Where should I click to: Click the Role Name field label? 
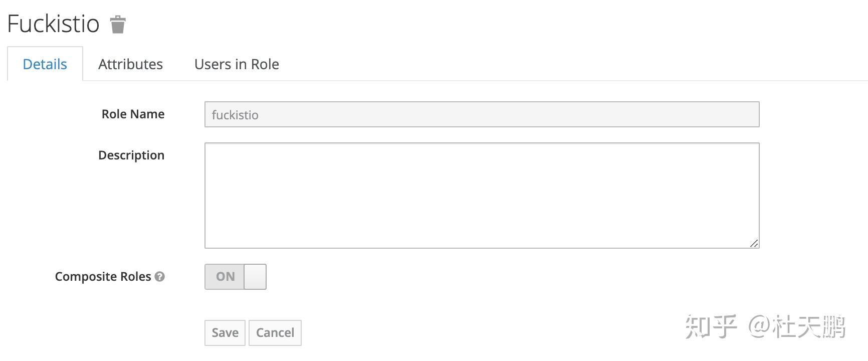[x=133, y=114]
